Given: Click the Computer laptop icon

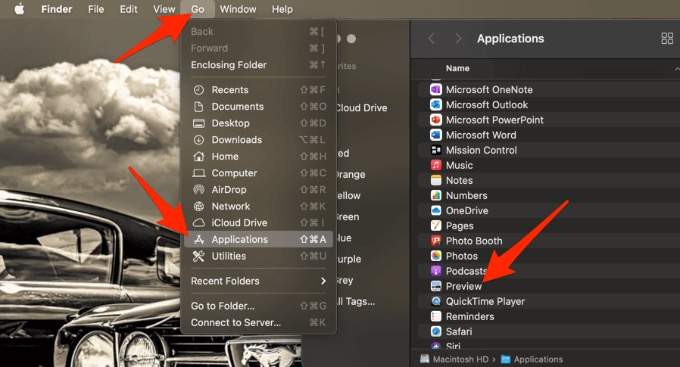Looking at the screenshot, I should (199, 173).
